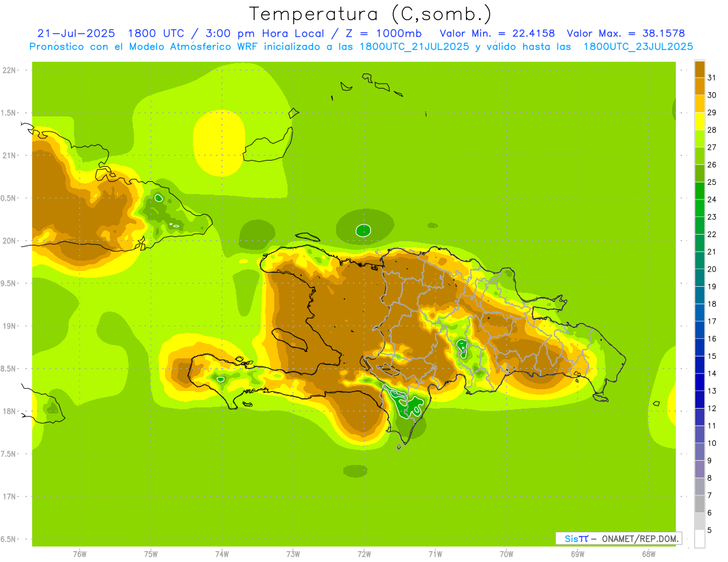Click the blue color bar segment between 12 and 13
The image size is (728, 562).
click(699, 400)
